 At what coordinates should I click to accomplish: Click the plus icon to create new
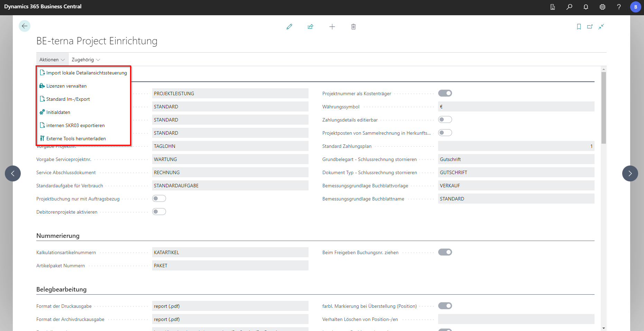(332, 27)
